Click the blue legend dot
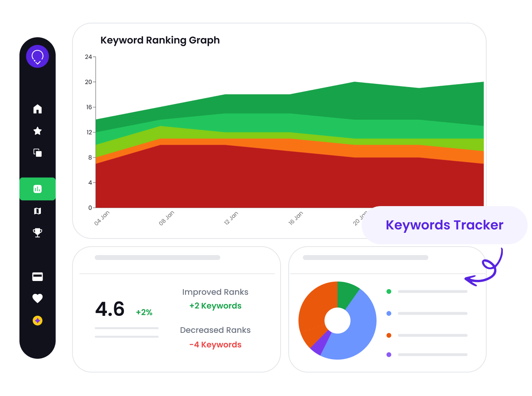Viewport: 532px width, 396px height. click(389, 313)
